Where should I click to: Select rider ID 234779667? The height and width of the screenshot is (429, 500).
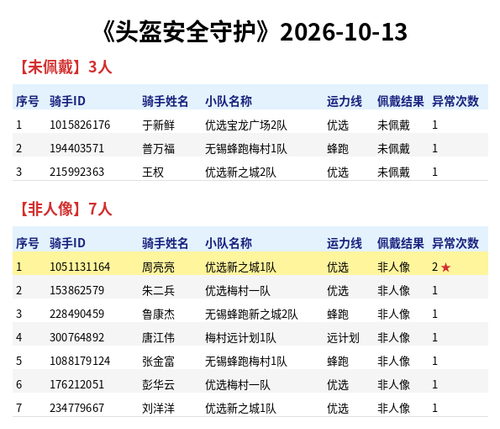tap(77, 408)
